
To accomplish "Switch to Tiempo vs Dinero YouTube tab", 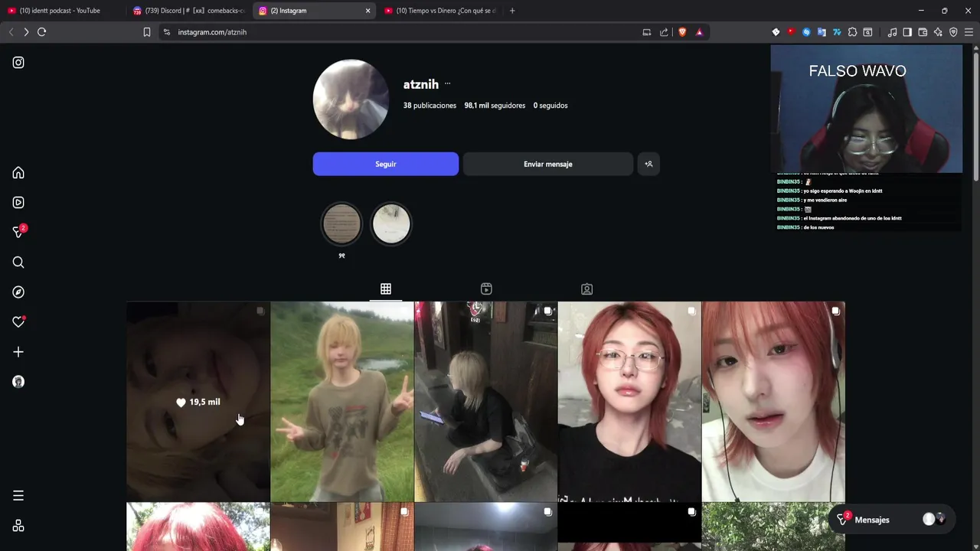I will 440,11.
